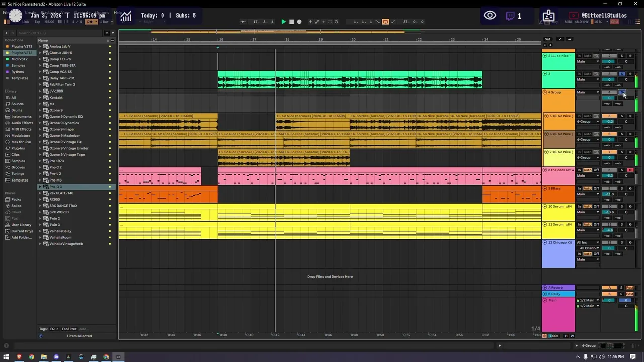Unfold the Main track

pos(545,300)
